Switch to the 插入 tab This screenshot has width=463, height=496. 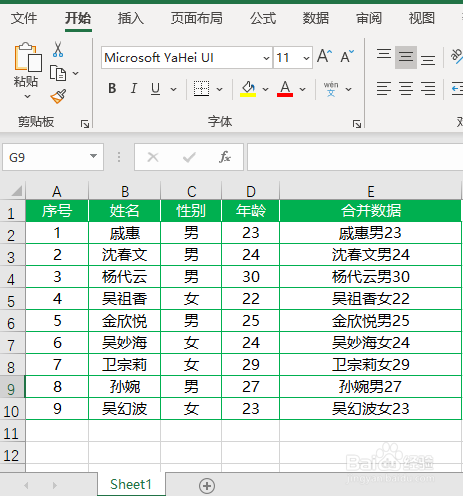coord(131,18)
